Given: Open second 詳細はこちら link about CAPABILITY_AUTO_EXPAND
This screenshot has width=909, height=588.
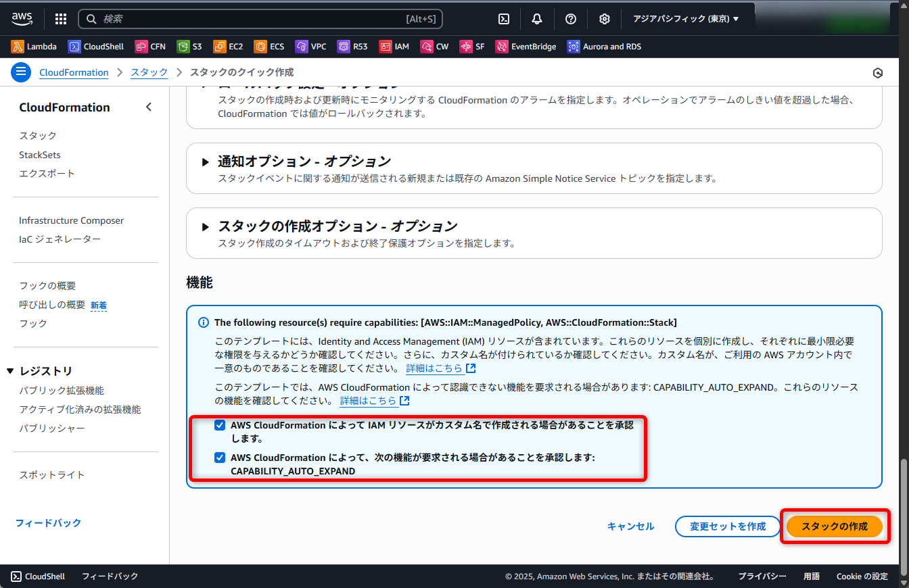Looking at the screenshot, I should (x=374, y=401).
